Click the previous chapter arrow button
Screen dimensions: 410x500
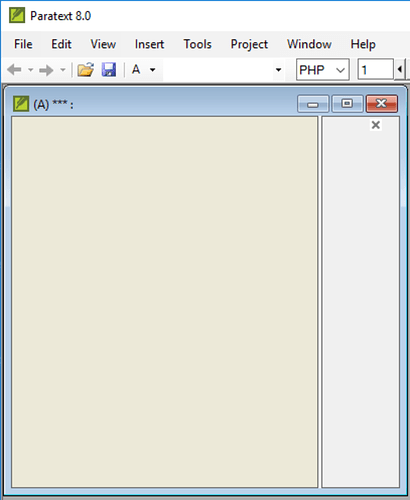coord(400,70)
